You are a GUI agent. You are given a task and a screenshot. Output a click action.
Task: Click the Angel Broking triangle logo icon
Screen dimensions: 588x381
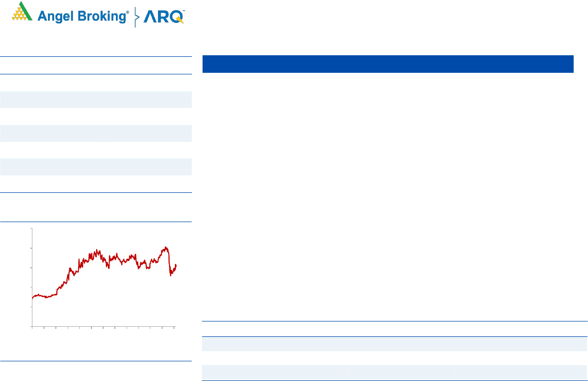coord(22,11)
